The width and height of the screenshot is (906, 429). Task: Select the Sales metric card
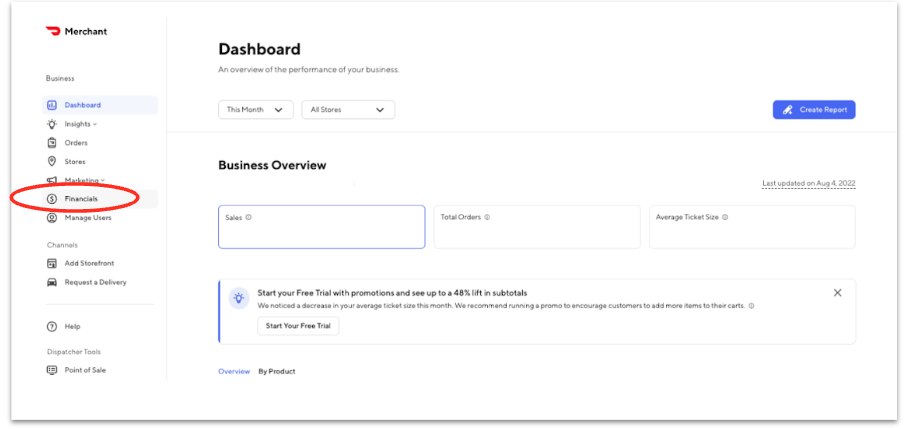coord(321,227)
